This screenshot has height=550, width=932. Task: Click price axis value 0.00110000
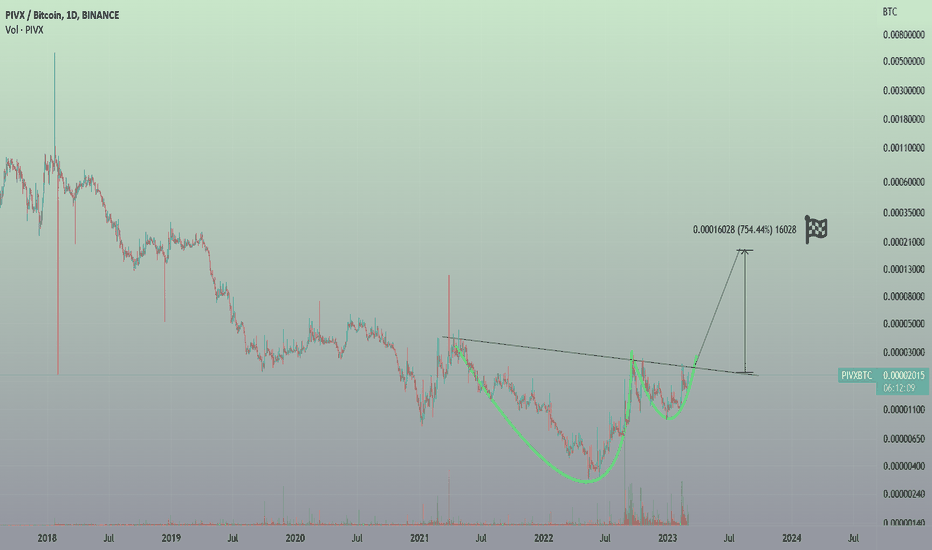[903, 148]
